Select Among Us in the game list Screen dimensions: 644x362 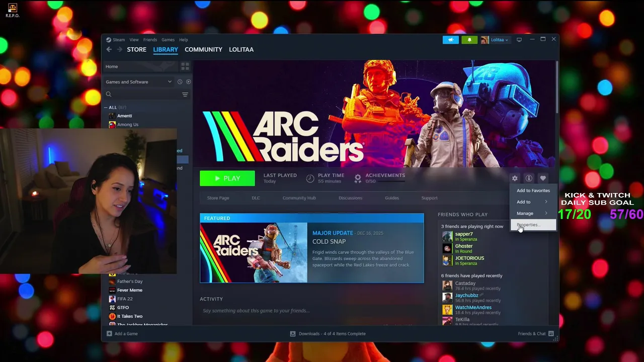(x=128, y=125)
